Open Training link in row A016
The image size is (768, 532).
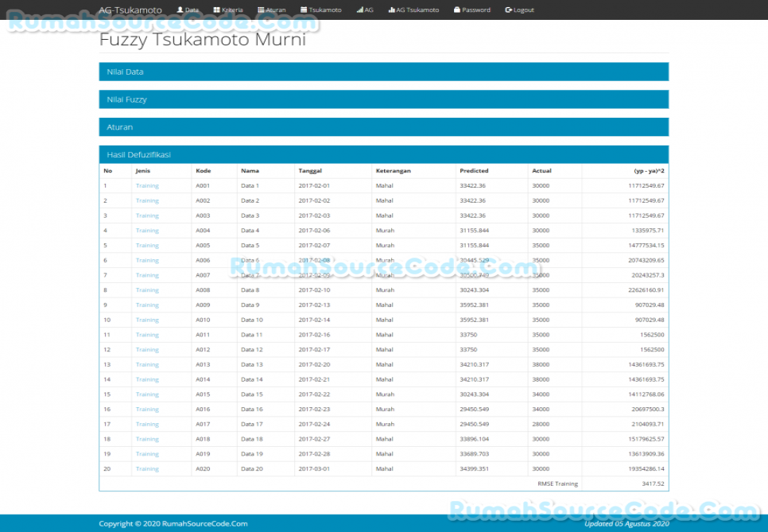click(147, 409)
